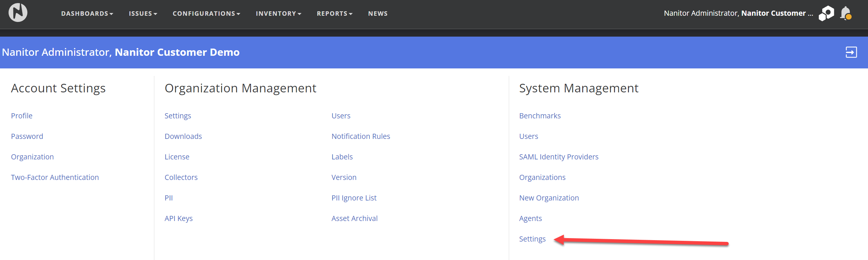Click the New Organization link
The height and width of the screenshot is (260, 868).
point(549,198)
